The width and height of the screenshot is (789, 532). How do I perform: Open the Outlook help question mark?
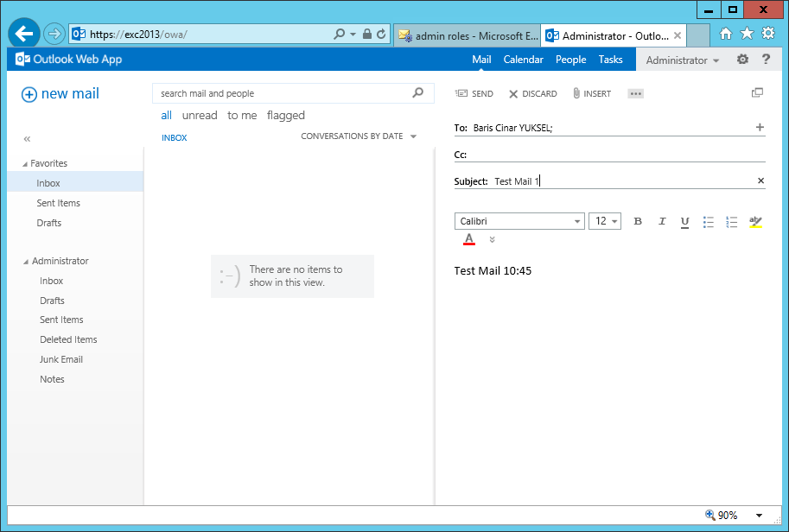766,60
